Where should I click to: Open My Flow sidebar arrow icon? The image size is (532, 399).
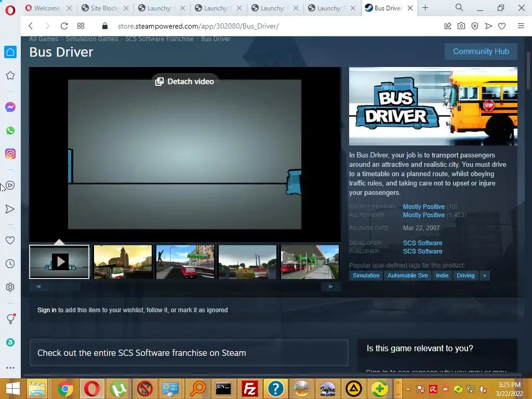coord(10,209)
